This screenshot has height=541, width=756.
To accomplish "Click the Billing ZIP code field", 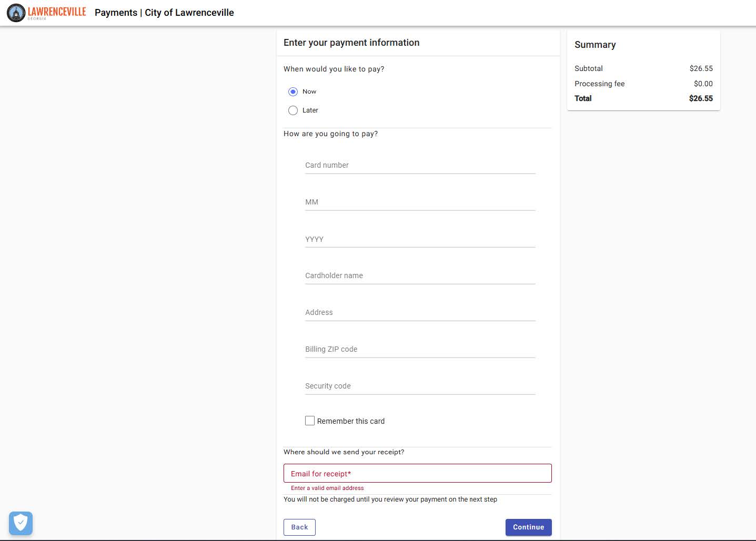I will (x=419, y=349).
